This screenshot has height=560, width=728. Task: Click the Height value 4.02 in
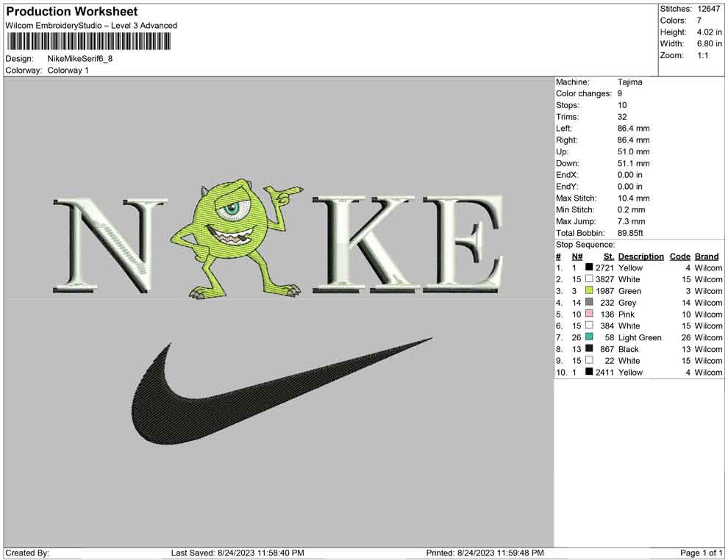pos(709,32)
